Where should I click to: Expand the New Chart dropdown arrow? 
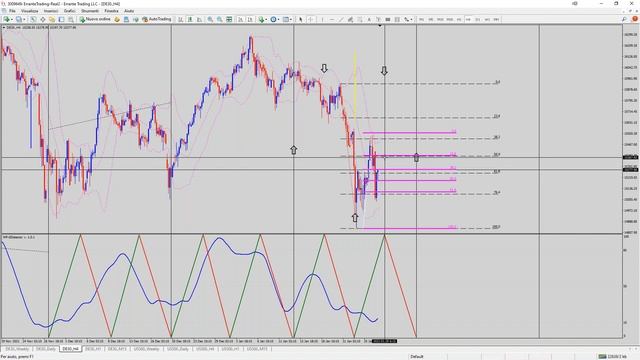(x=12, y=19)
